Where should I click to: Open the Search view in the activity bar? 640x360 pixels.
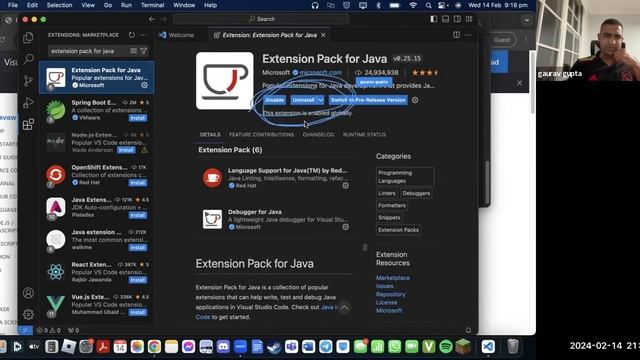[28, 59]
